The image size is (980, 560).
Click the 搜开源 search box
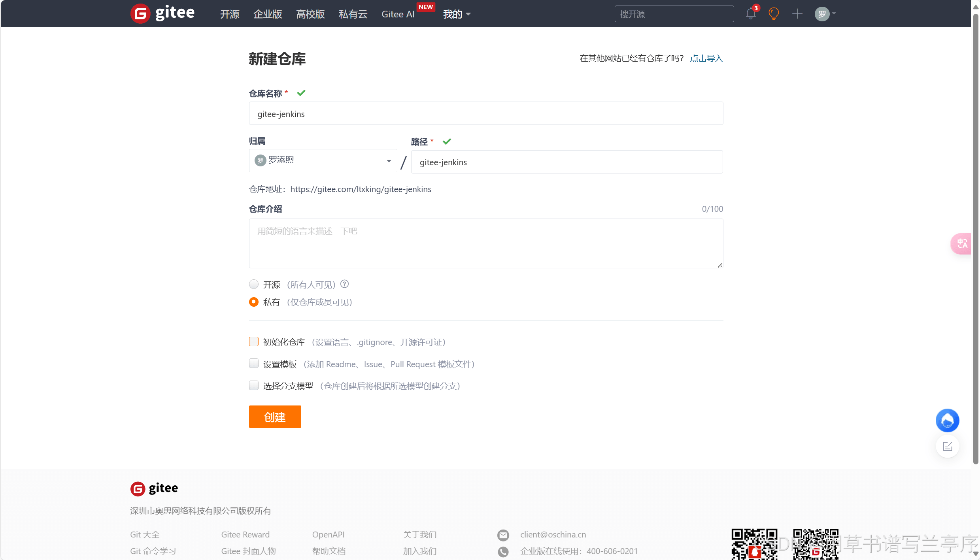[x=674, y=14]
